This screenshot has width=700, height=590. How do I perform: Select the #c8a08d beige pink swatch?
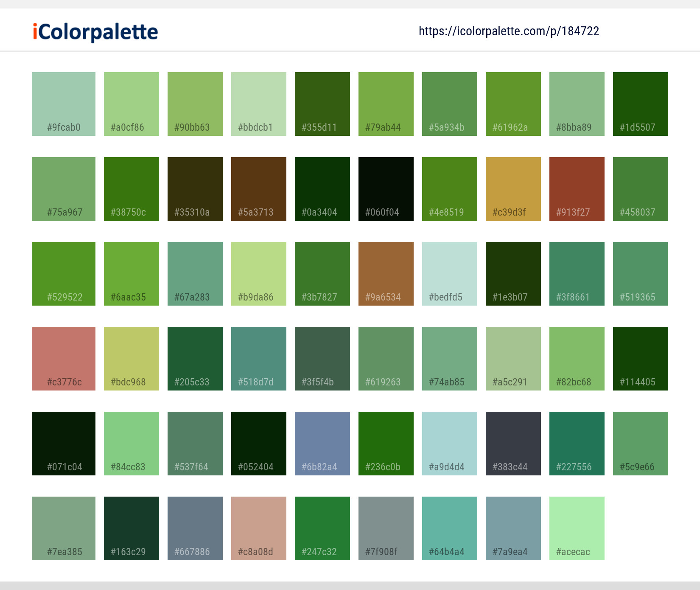259,528
